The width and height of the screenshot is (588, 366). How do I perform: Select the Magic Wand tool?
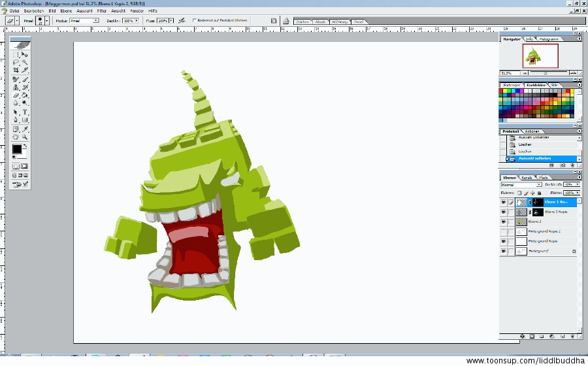(25, 62)
